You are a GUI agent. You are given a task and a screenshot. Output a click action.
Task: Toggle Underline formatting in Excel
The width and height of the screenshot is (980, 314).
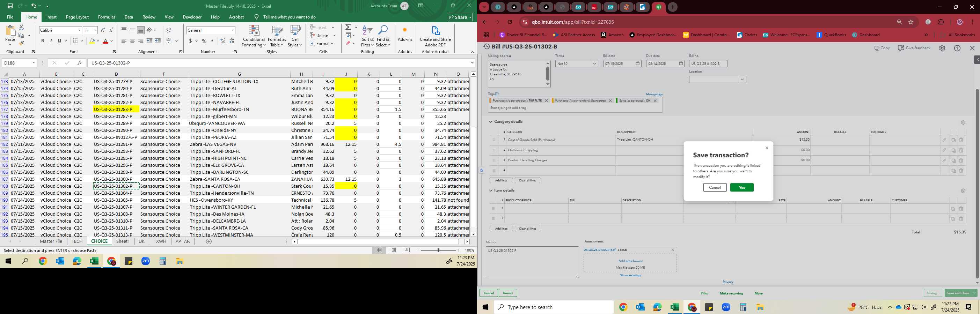point(59,41)
